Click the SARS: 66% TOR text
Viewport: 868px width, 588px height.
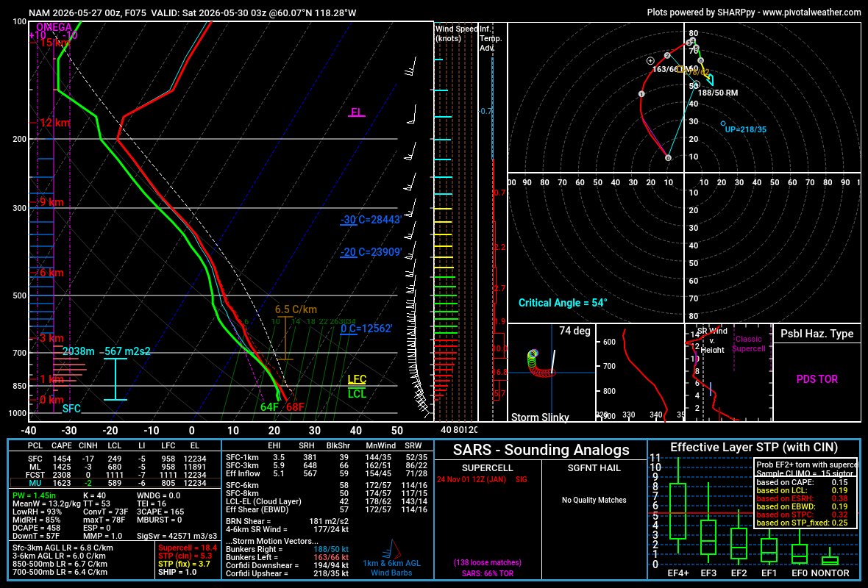(488, 573)
